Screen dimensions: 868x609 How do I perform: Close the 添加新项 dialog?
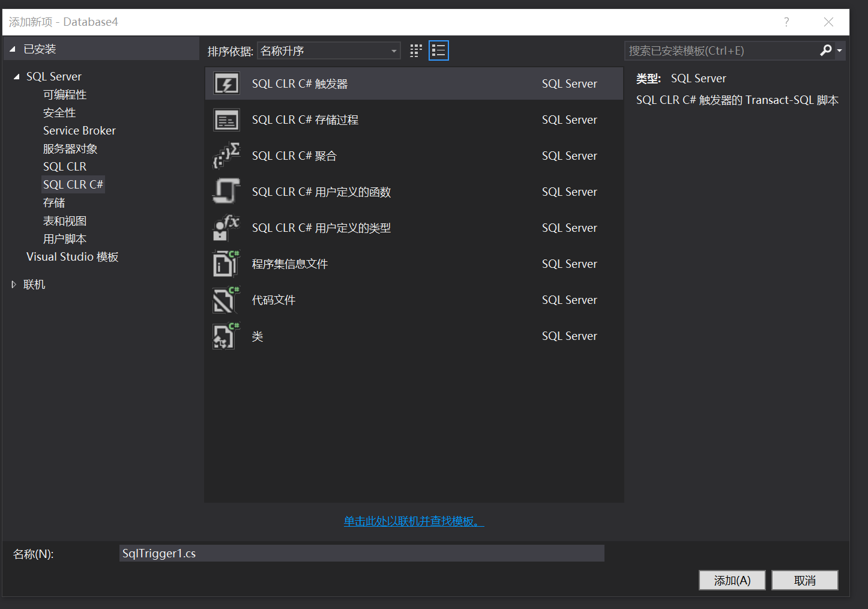(828, 22)
